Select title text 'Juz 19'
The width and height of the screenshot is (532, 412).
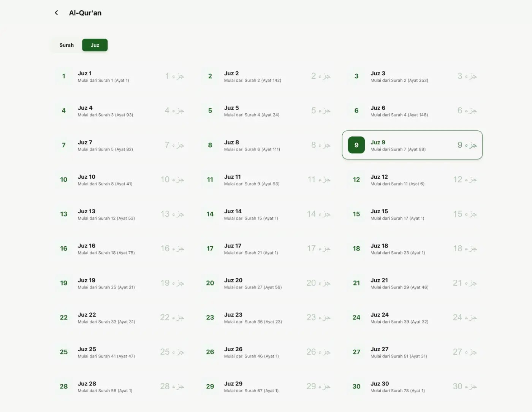tap(87, 280)
